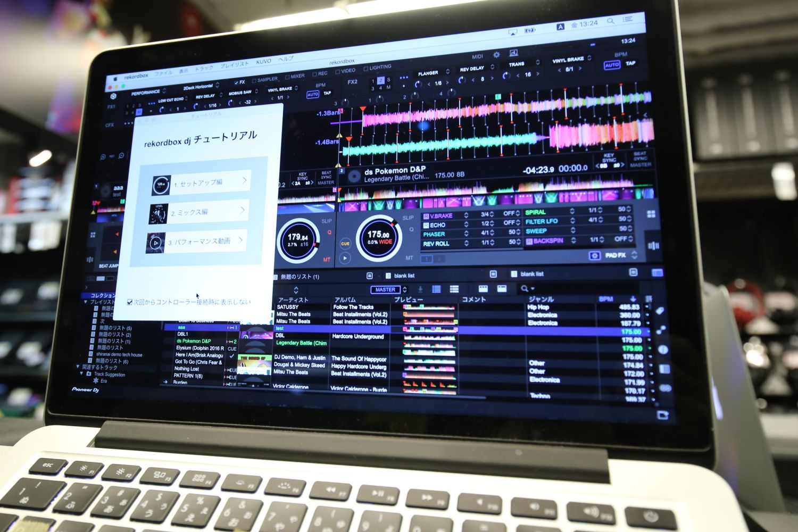Open tutorial 1. セットアップ編
This screenshot has width=798, height=532.
(x=201, y=183)
